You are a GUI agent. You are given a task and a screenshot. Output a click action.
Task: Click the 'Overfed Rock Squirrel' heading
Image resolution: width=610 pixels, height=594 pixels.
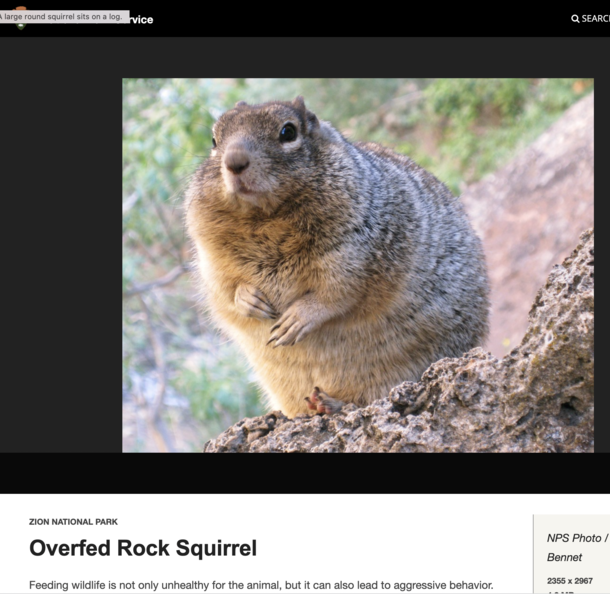pos(143,548)
